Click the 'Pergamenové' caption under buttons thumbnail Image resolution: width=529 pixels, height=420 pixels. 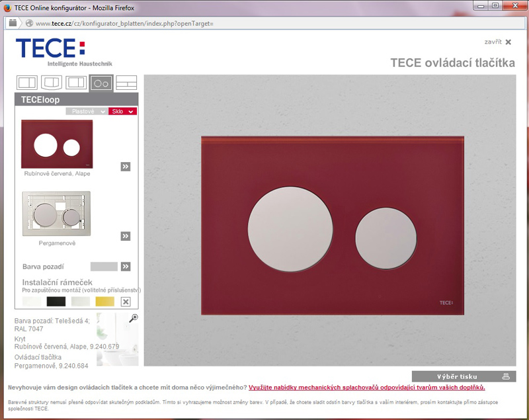click(57, 243)
